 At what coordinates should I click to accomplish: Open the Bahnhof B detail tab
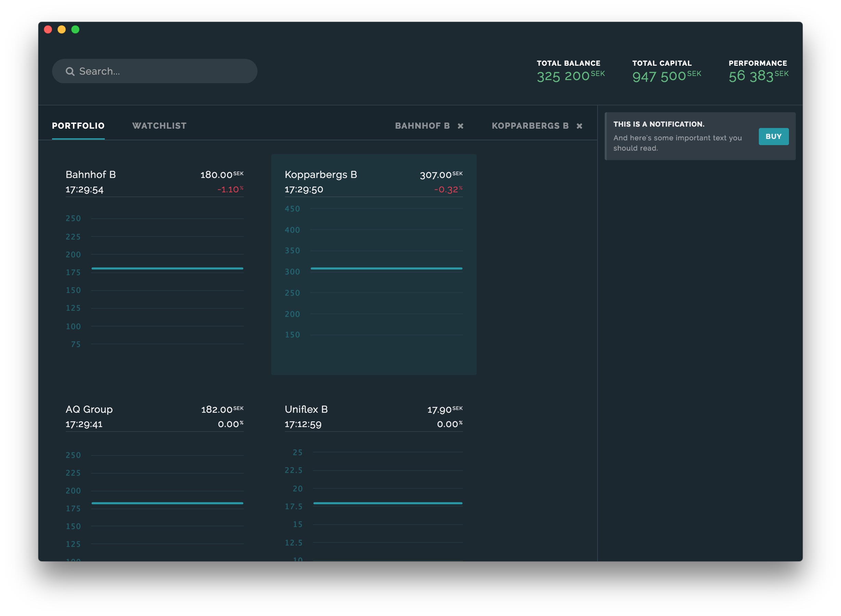422,126
